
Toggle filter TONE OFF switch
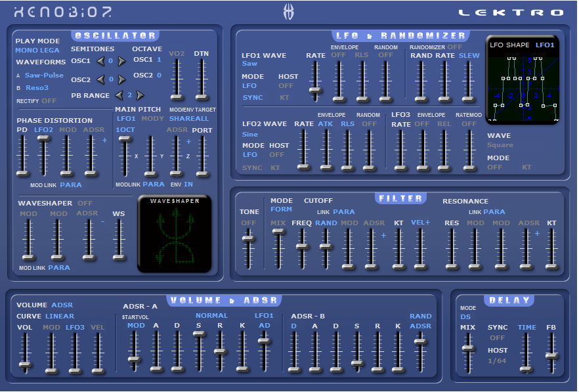click(x=249, y=223)
